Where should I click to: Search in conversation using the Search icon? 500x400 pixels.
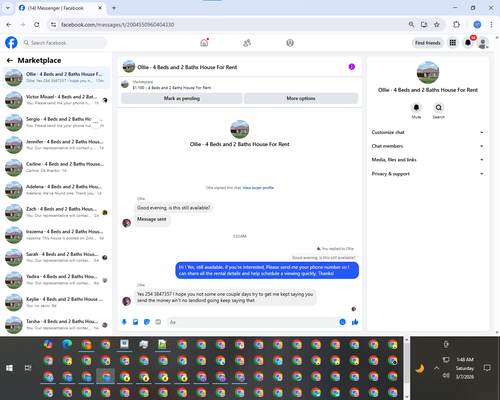439,108
